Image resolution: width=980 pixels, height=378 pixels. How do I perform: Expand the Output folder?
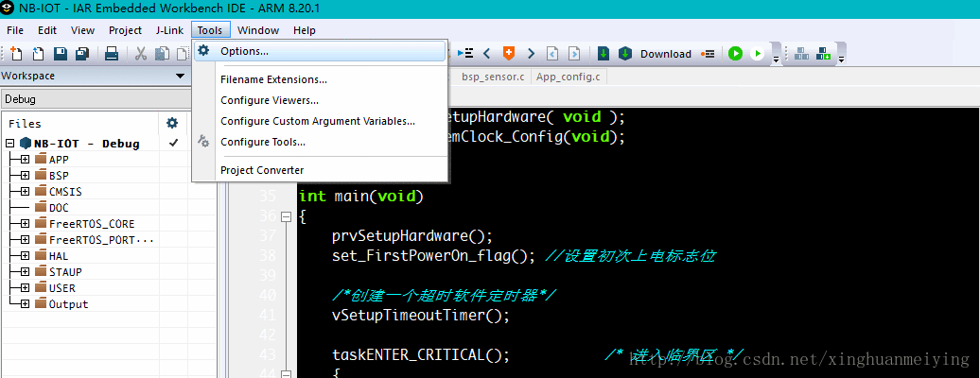25,304
